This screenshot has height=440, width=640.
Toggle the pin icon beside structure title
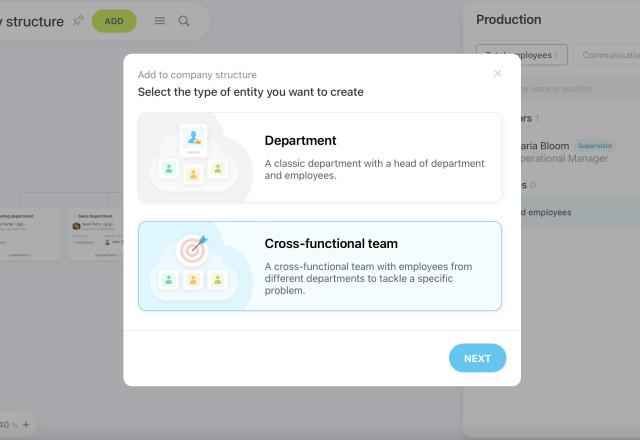[78, 20]
